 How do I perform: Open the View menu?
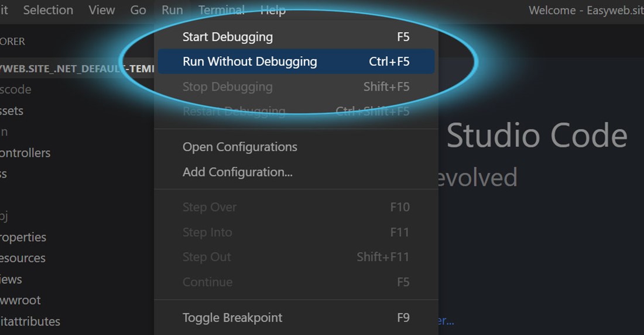tap(102, 11)
